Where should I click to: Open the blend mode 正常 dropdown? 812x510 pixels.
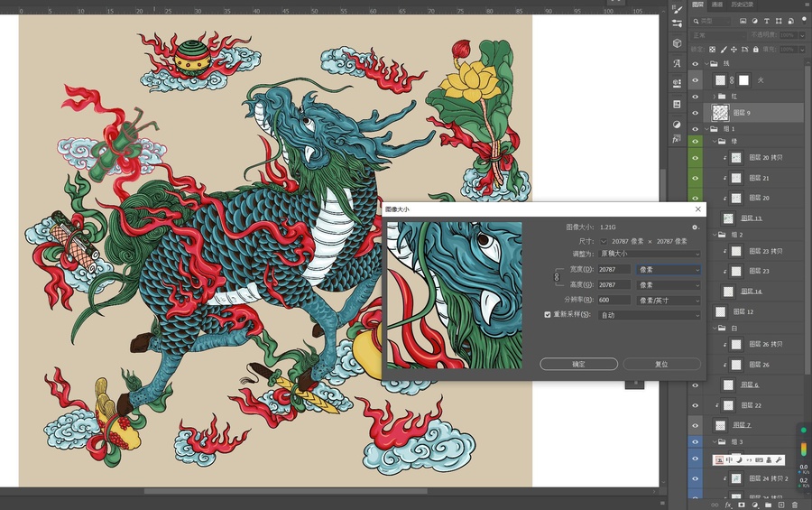[x=718, y=35]
